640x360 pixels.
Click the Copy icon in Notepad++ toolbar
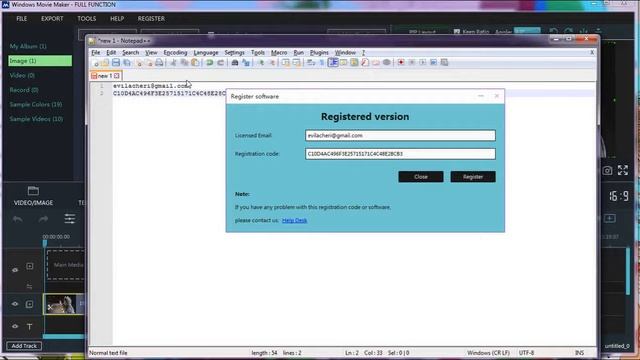click(184, 63)
